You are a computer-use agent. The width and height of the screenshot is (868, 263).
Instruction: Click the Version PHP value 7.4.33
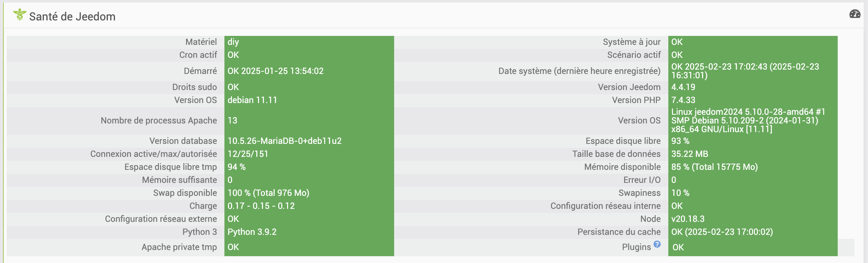pos(683,100)
